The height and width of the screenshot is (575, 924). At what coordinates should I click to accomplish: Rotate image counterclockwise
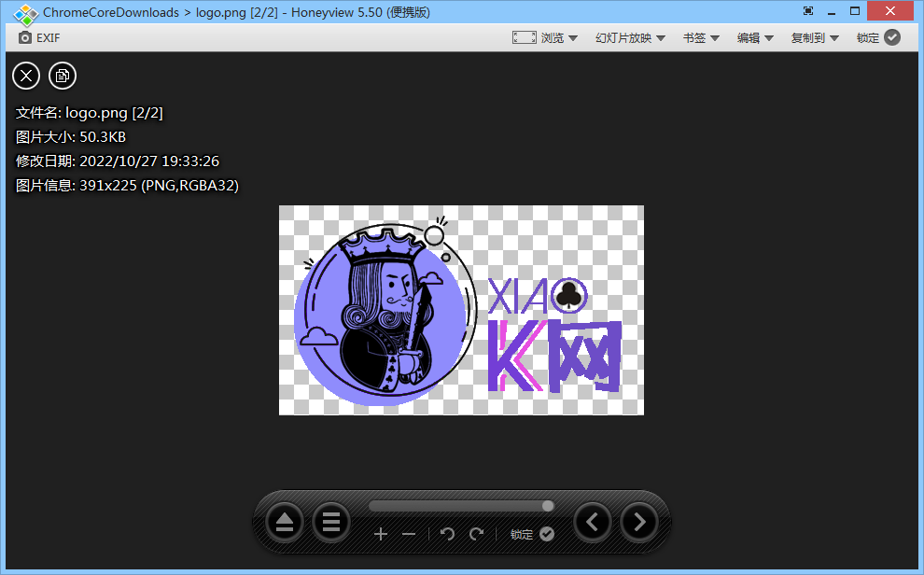pyautogui.click(x=447, y=534)
